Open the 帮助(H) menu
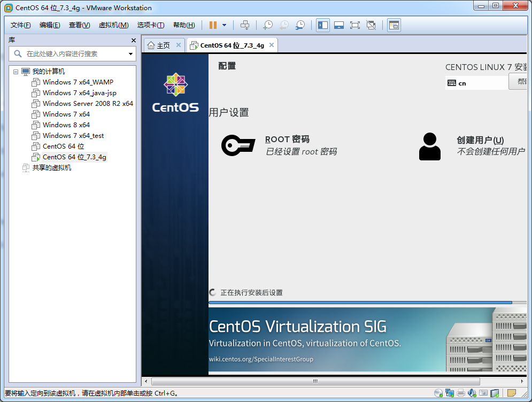Image resolution: width=532 pixels, height=402 pixels. tap(184, 25)
